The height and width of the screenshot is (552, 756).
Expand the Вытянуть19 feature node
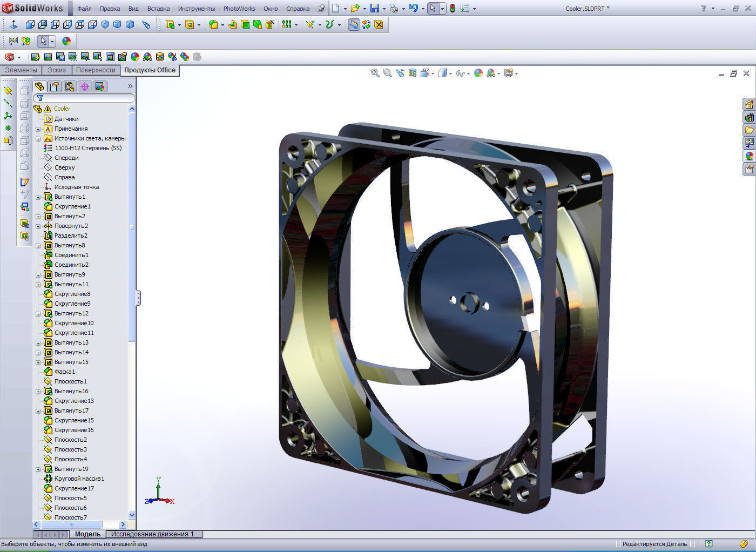(38, 469)
